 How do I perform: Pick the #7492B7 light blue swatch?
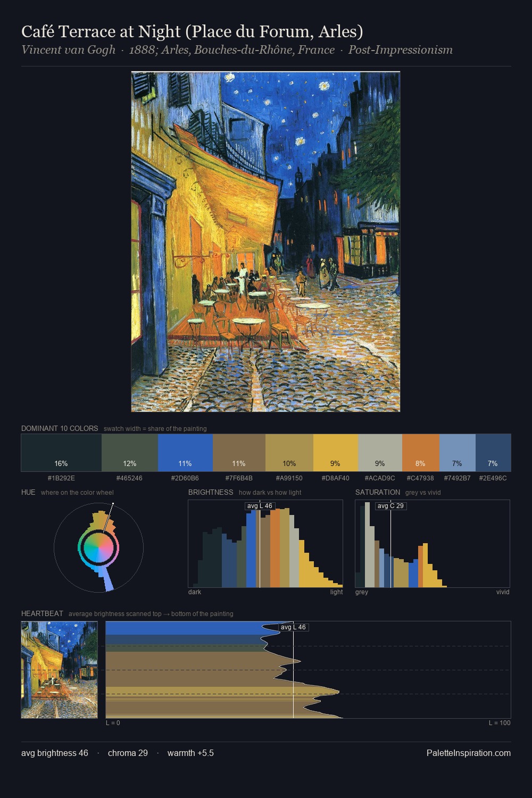(458, 453)
